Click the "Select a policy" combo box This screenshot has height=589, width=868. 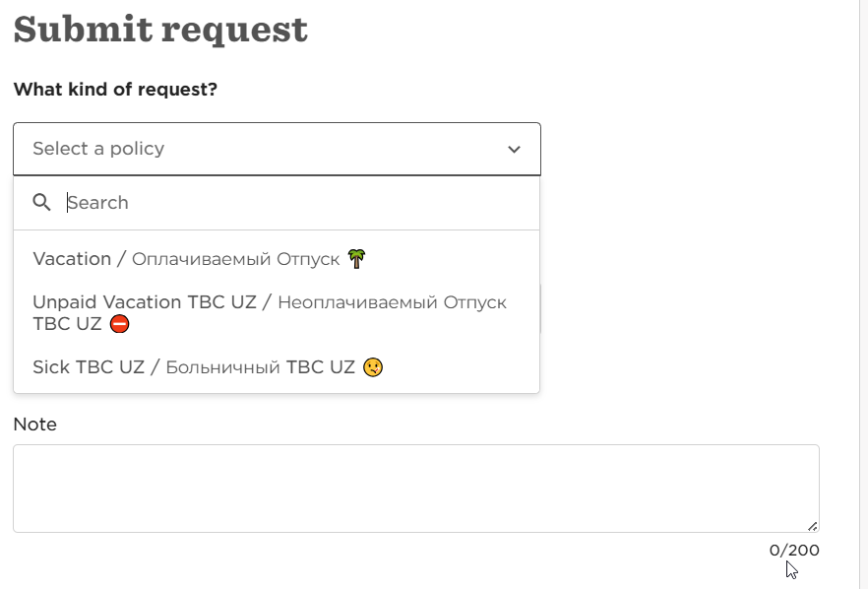pyautogui.click(x=277, y=150)
